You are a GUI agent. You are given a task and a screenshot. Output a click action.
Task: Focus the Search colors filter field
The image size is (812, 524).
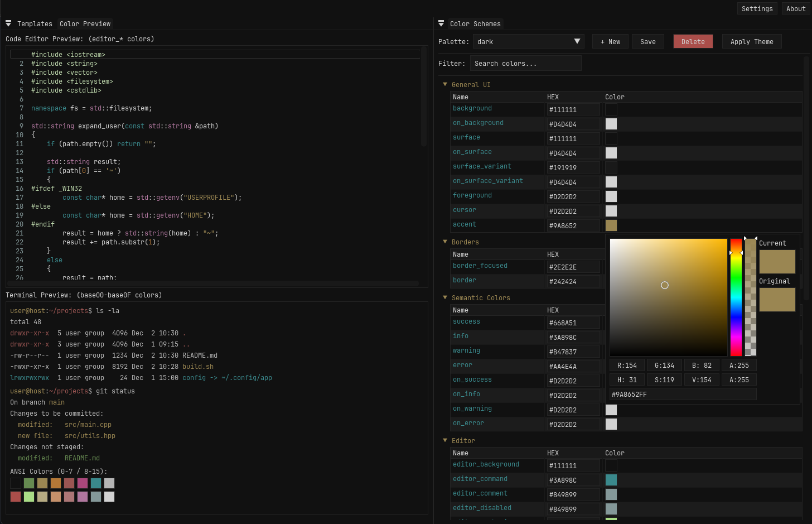pos(525,64)
